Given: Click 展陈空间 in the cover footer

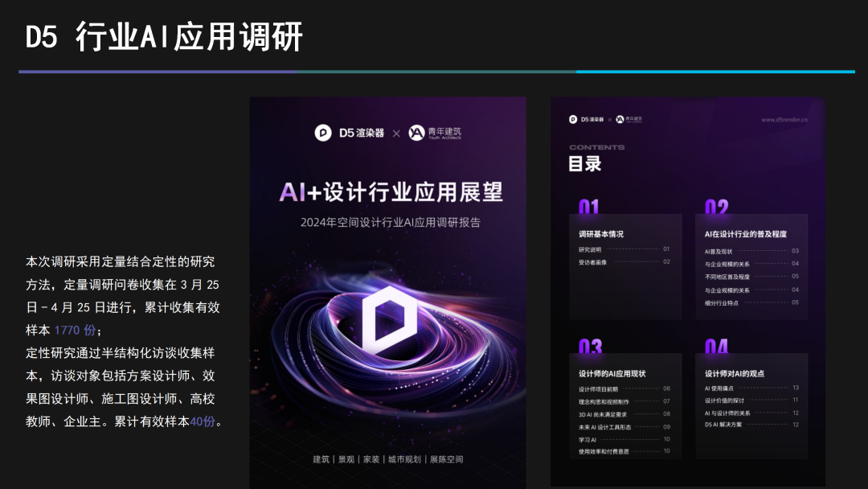Looking at the screenshot, I should point(446,460).
